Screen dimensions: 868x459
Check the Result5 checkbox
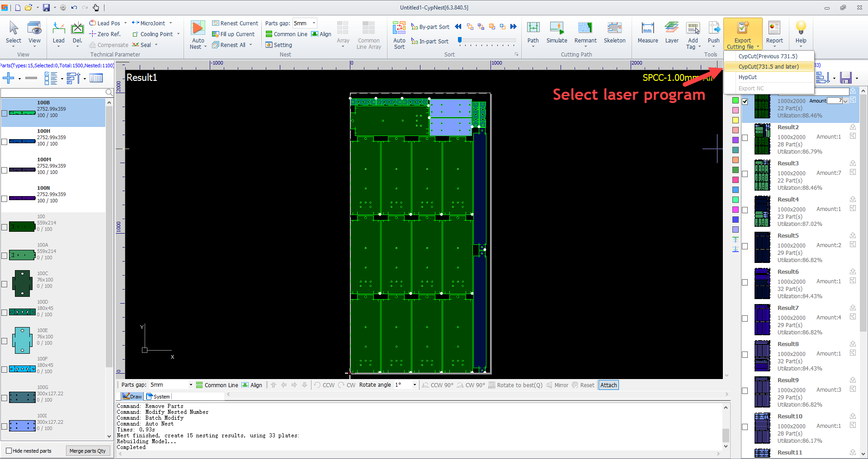pyautogui.click(x=745, y=246)
